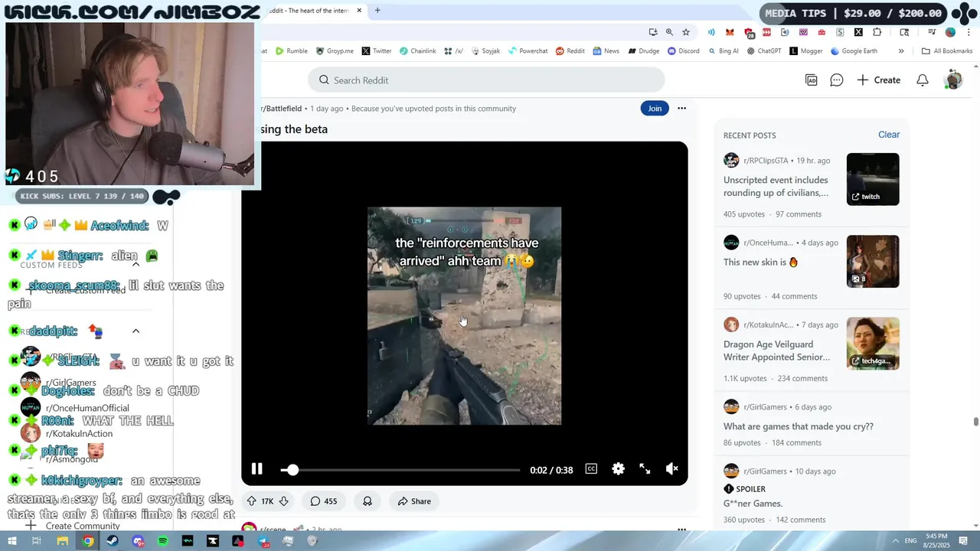Collapse the recent communities section chevron
980x551 pixels.
click(136, 331)
